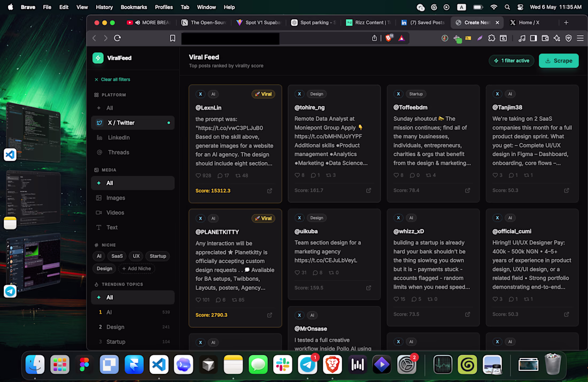
Task: Open the extensions puzzle icon
Action: pyautogui.click(x=492, y=38)
